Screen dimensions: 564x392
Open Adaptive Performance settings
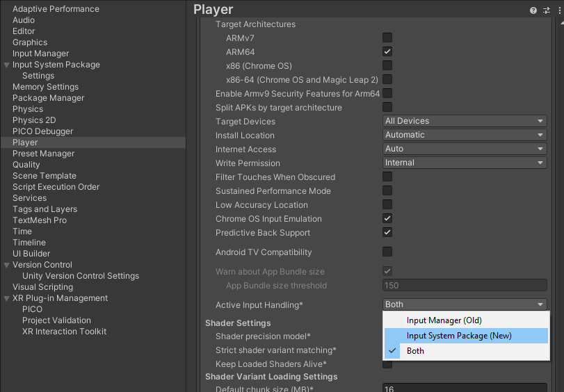click(56, 9)
